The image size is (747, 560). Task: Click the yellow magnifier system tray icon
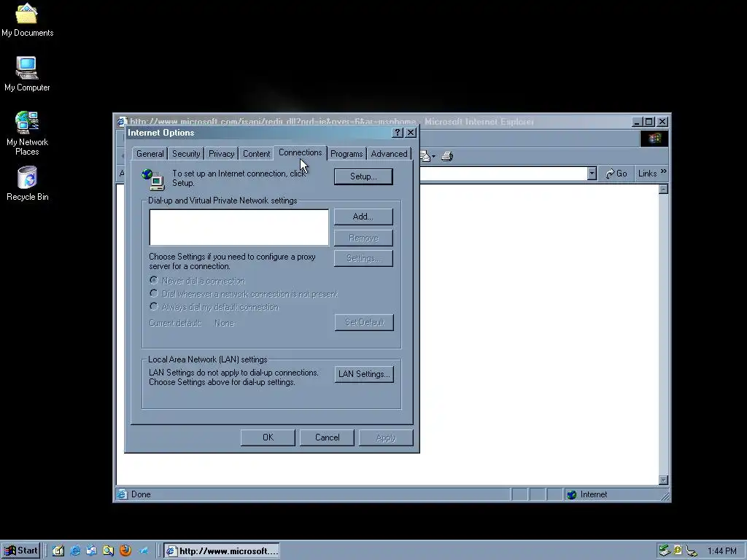pos(678,551)
